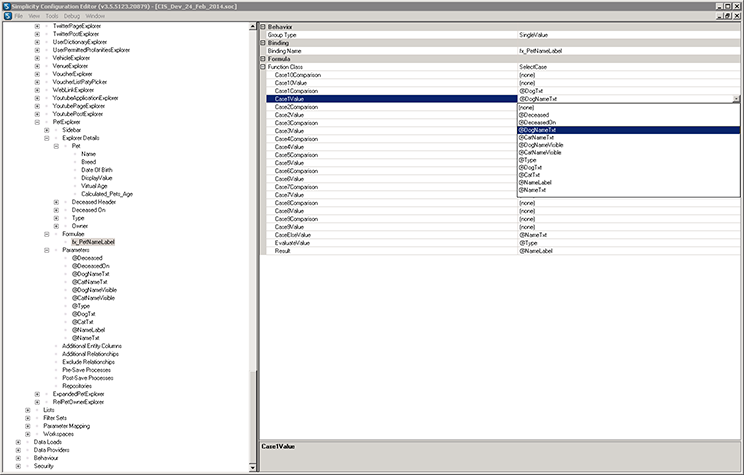Screen dimensions: 744x475
Task: Choose @Deceased in dropdown list
Action: pyautogui.click(x=628, y=115)
